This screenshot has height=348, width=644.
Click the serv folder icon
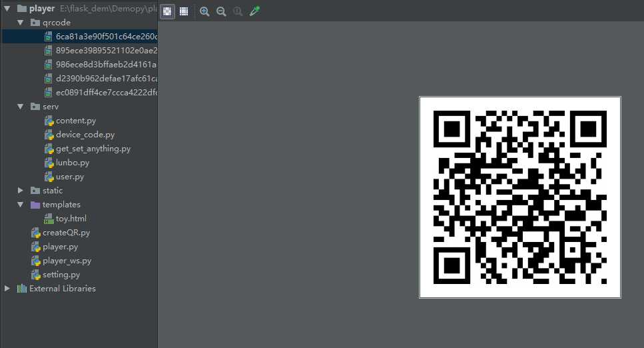click(x=35, y=107)
